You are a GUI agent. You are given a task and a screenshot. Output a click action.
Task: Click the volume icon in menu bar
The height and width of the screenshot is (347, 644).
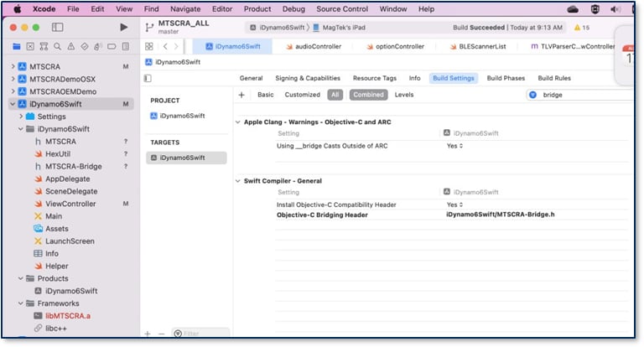(615, 9)
